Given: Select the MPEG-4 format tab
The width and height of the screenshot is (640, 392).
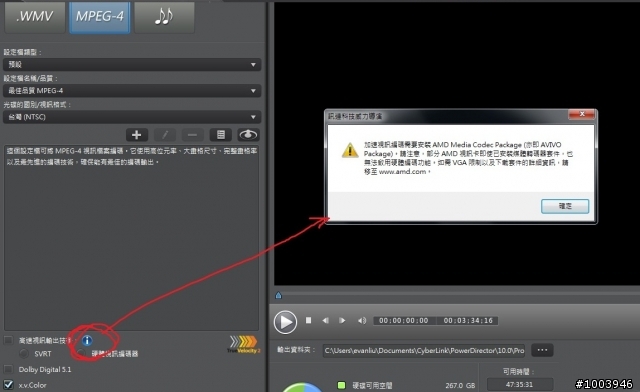Looking at the screenshot, I should [100, 17].
